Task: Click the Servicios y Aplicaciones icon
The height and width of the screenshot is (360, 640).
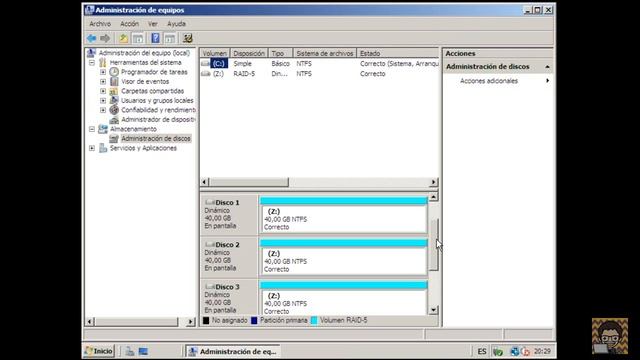Action: [x=103, y=148]
